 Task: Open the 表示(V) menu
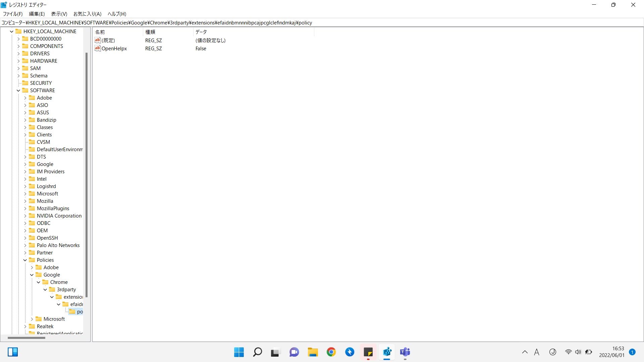(58, 14)
